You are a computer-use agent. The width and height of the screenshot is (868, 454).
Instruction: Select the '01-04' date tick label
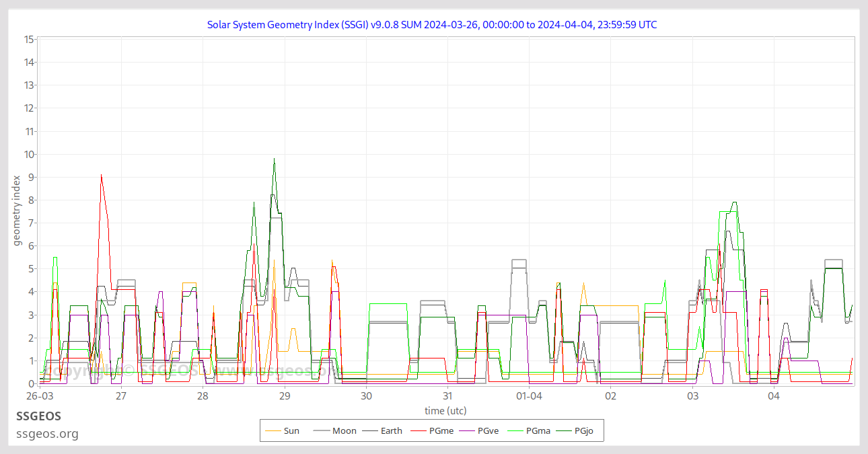click(x=529, y=397)
